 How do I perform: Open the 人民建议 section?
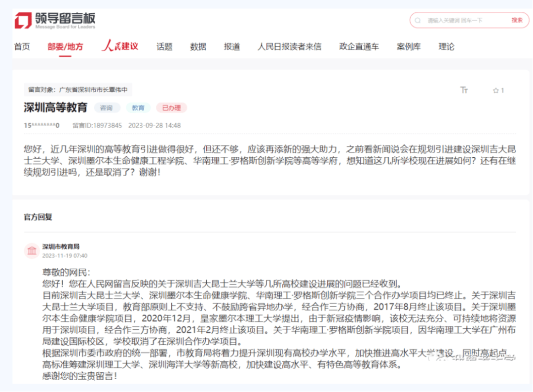[x=121, y=46]
